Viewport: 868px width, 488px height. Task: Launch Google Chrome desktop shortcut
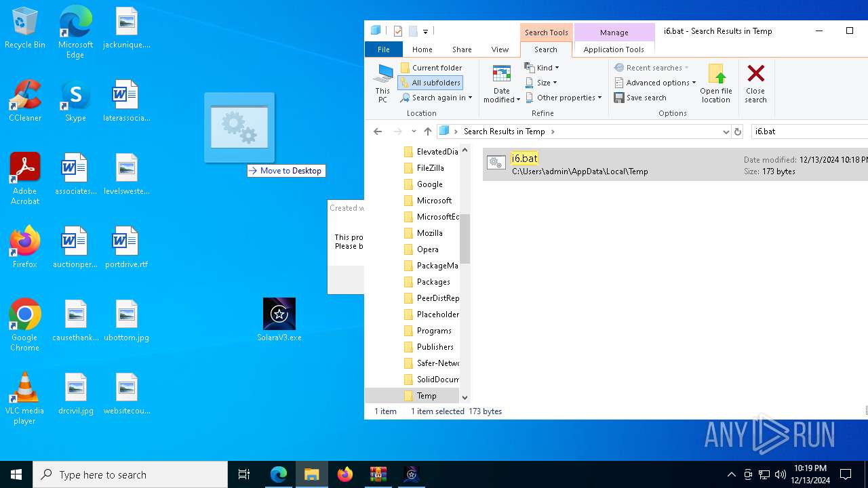coord(25,325)
